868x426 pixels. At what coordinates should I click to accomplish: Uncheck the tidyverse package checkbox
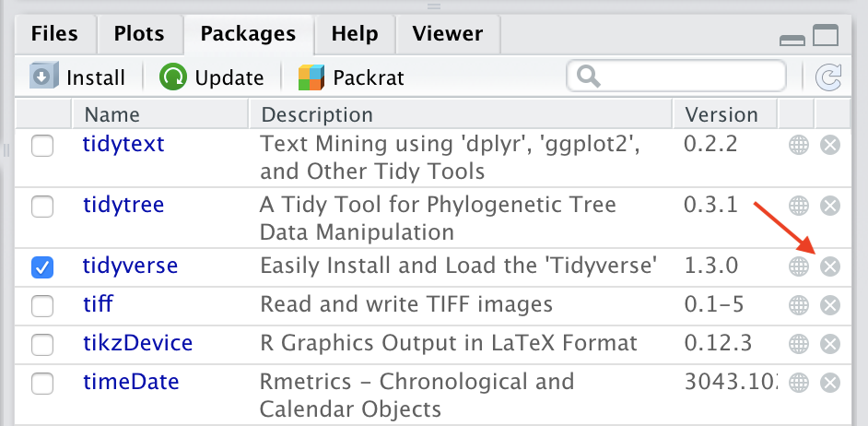[42, 267]
